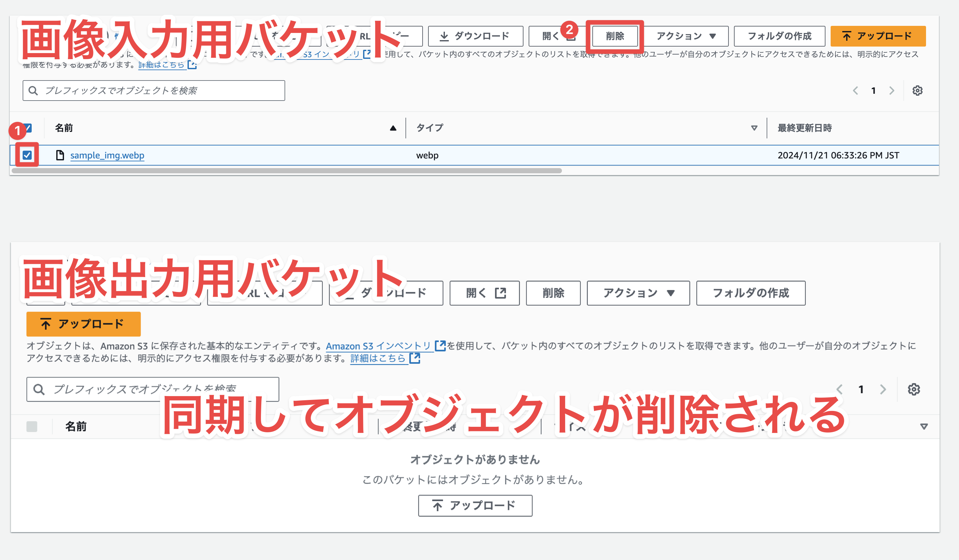Go to next page in output bucket
The width and height of the screenshot is (959, 560).
point(883,389)
